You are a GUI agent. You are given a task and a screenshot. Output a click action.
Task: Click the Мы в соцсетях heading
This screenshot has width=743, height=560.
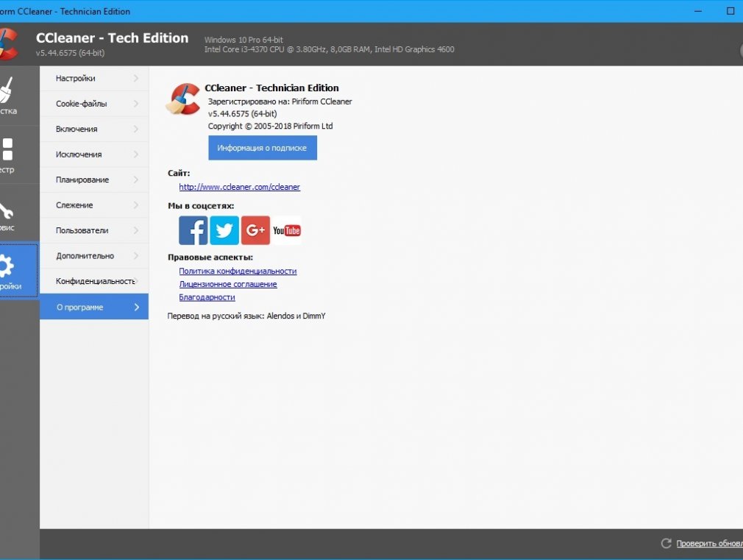click(201, 206)
